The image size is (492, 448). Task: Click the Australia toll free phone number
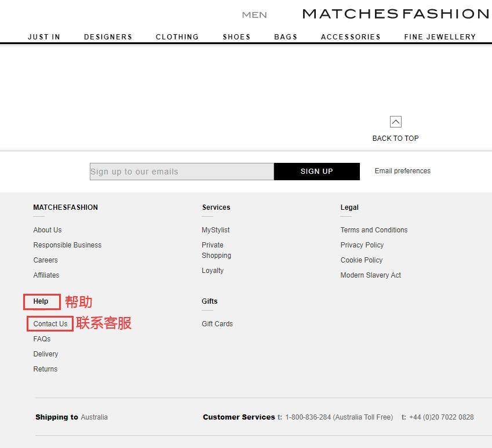(x=339, y=417)
